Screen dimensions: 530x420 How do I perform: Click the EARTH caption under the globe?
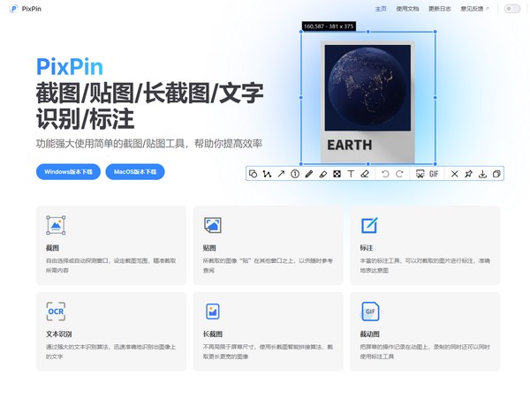tap(350, 145)
